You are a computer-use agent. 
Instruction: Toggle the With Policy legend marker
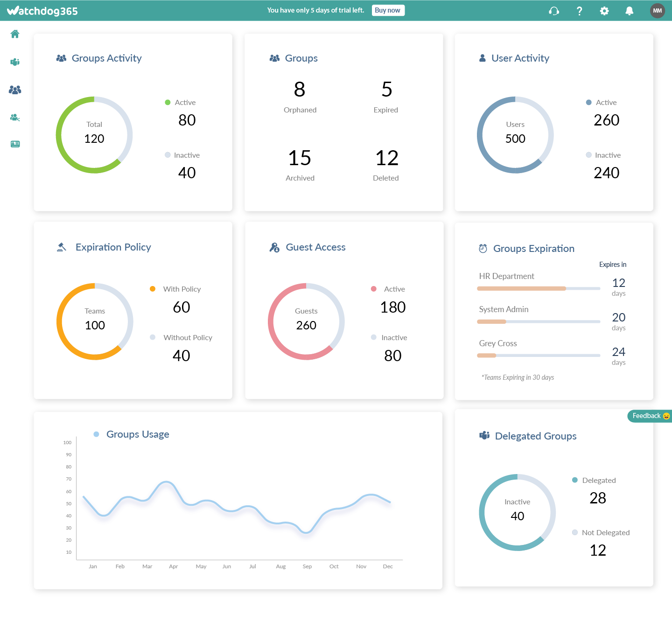[x=153, y=289]
